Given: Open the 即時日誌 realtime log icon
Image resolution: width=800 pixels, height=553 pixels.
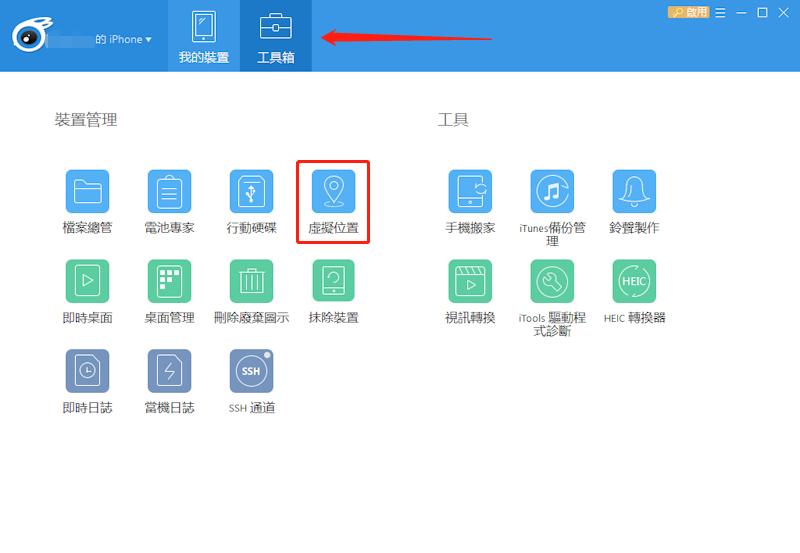Looking at the screenshot, I should (x=87, y=371).
